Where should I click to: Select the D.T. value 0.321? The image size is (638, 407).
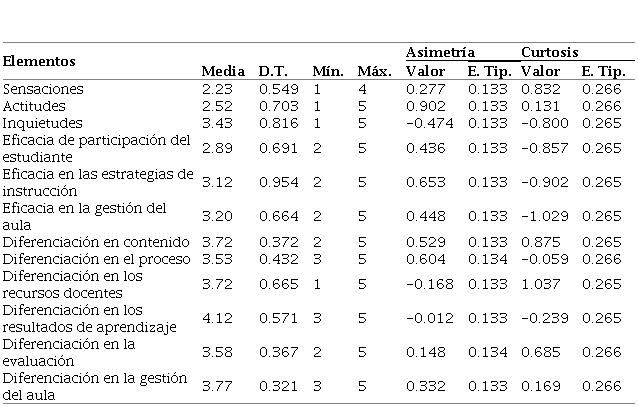(x=277, y=386)
